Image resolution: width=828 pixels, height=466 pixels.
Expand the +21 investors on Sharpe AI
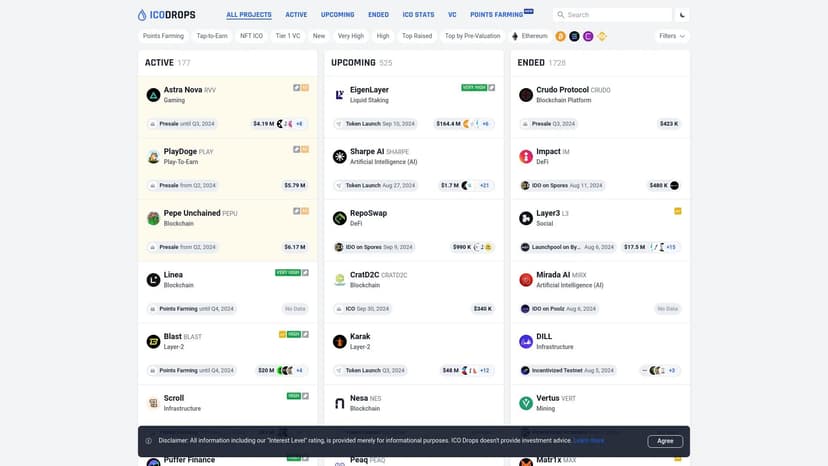point(485,185)
